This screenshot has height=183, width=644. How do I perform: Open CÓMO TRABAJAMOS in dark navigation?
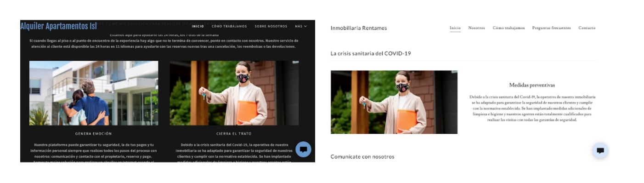(229, 26)
